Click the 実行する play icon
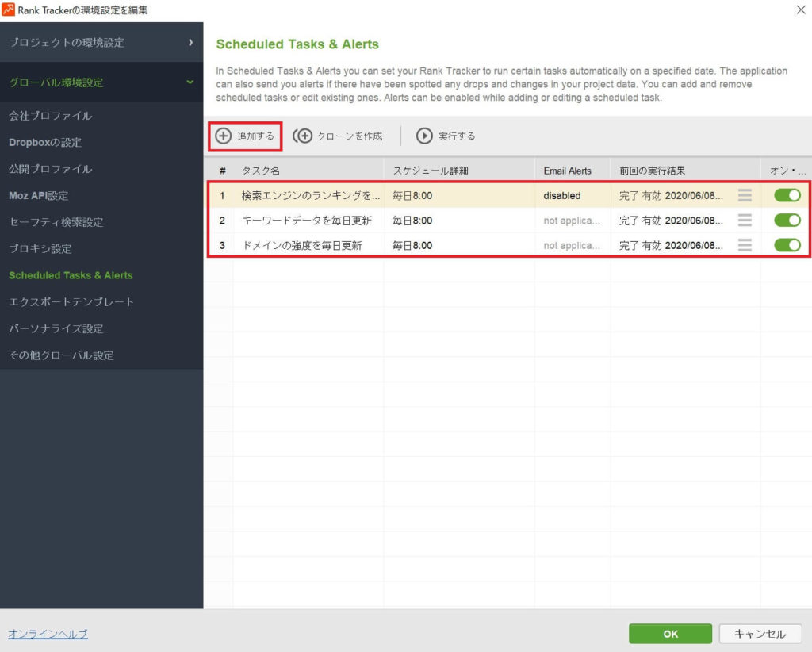 click(x=424, y=136)
